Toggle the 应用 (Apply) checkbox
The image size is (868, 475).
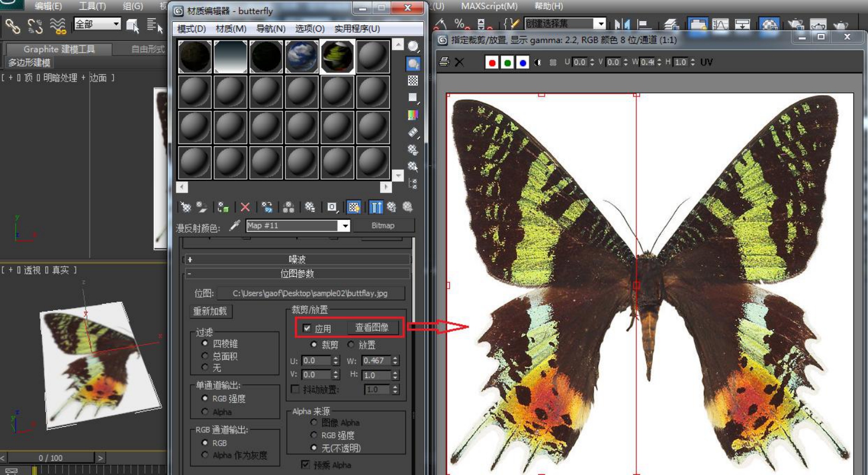(x=307, y=328)
